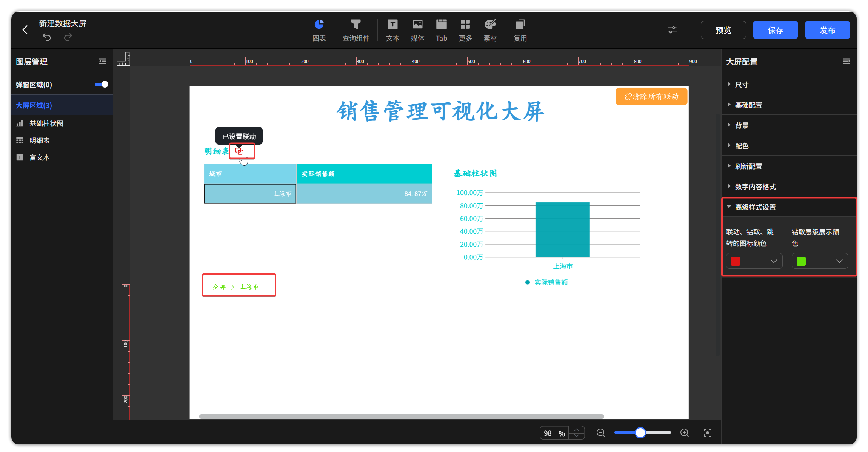Go back with the left arrow icon

click(25, 30)
